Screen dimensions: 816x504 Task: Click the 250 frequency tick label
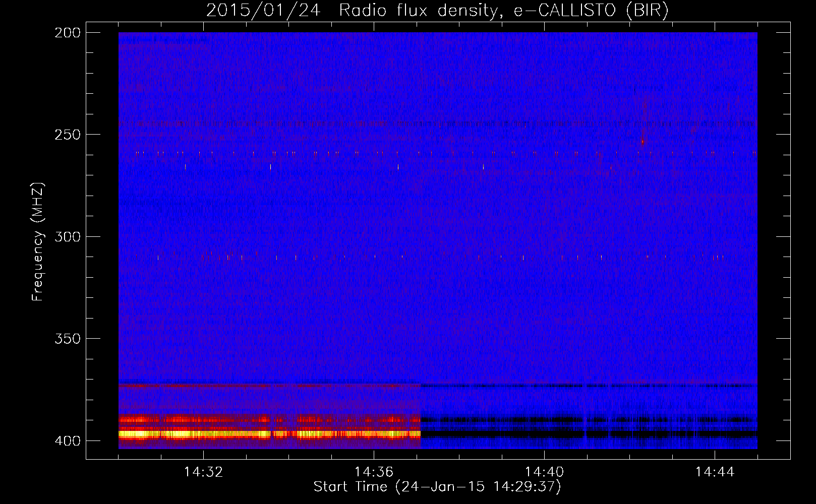(68, 135)
